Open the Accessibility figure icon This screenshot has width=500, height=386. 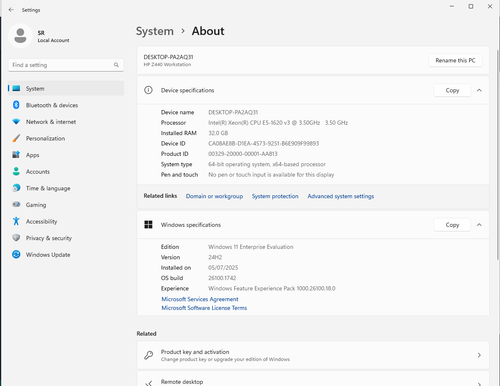pos(16,221)
